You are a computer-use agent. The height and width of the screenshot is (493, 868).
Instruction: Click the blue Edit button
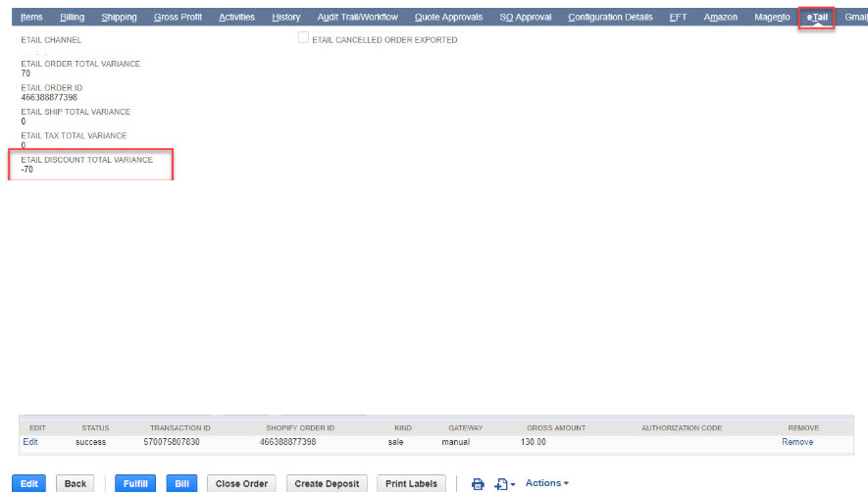coord(29,484)
